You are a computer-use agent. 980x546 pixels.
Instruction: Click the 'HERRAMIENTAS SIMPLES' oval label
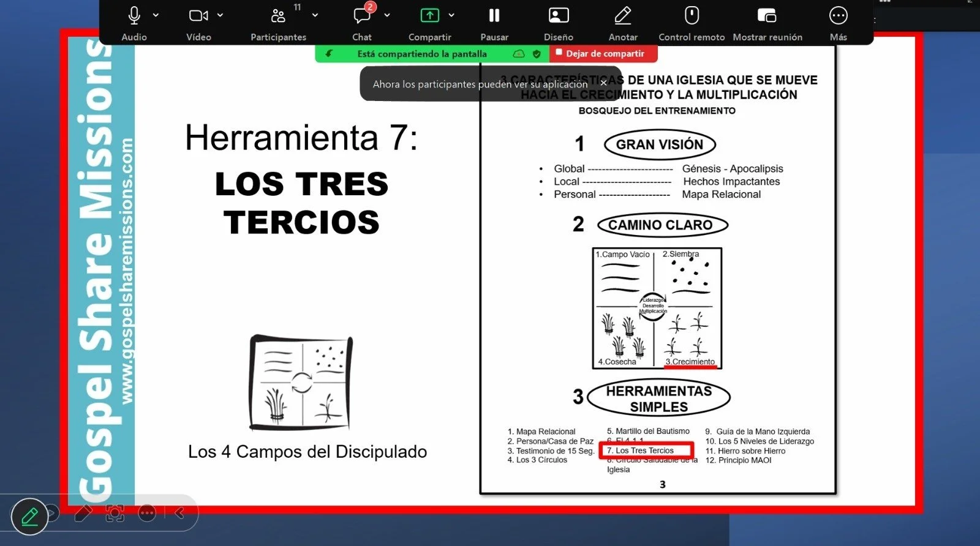pos(659,398)
